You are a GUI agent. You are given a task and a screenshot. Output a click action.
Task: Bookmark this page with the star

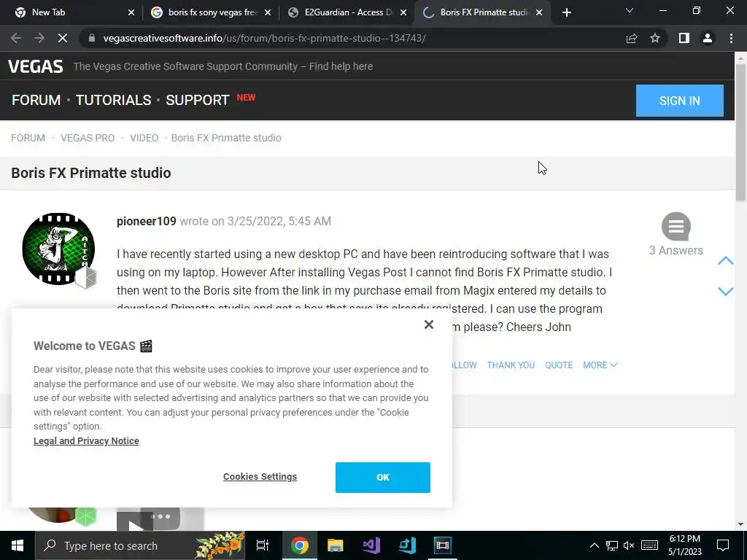655,38
